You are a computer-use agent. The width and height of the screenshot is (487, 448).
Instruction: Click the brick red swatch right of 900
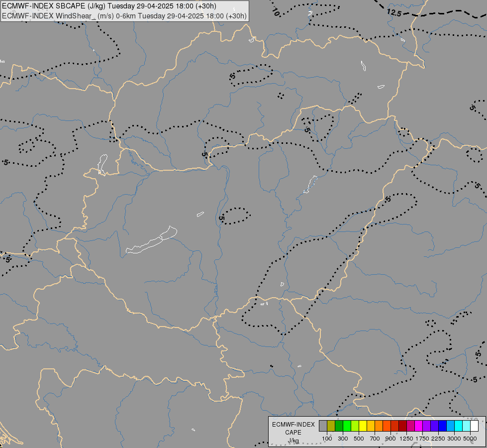coord(395,426)
